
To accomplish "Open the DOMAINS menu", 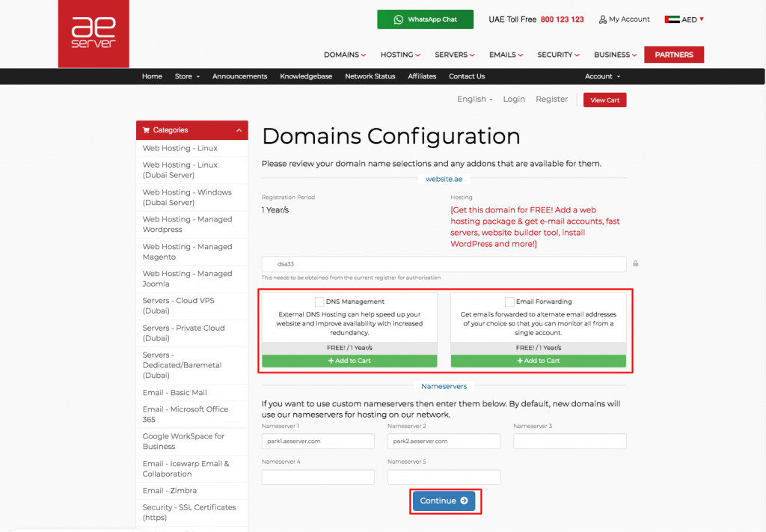I will pyautogui.click(x=344, y=54).
